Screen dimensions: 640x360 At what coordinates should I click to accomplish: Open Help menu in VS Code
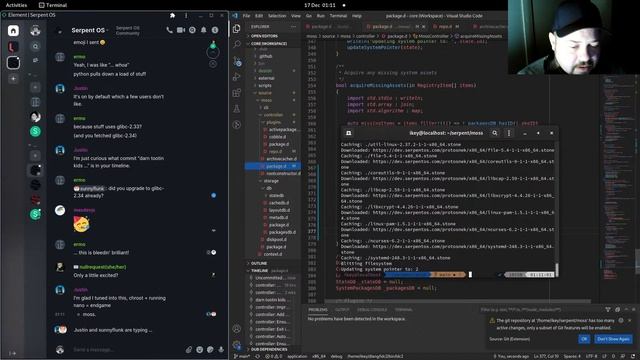[357, 16]
